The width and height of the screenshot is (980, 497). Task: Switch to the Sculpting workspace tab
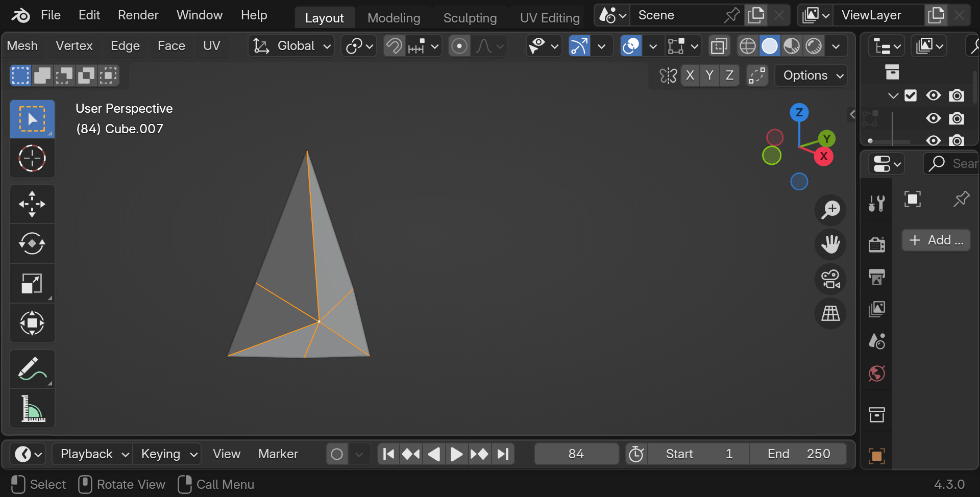470,18
